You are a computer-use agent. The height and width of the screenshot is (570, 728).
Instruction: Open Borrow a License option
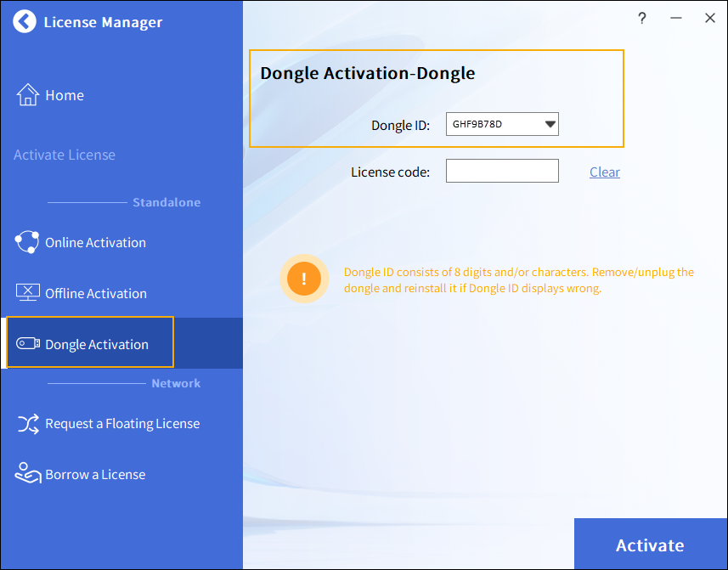click(x=95, y=474)
